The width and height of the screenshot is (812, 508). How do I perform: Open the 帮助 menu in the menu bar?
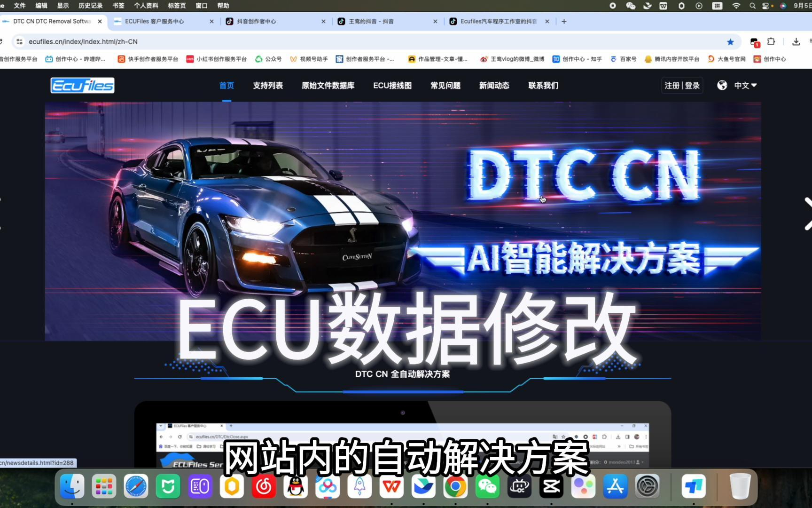(223, 6)
